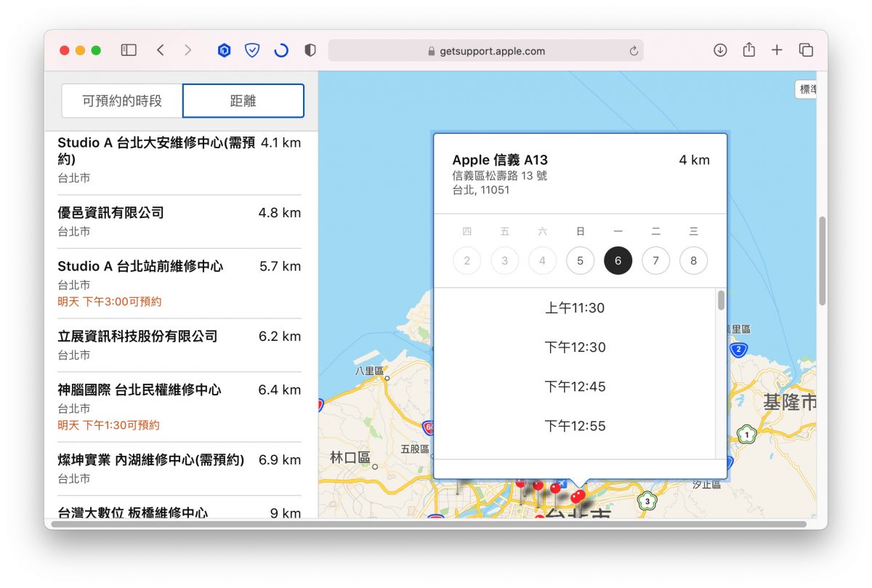Click Apple 信義 A13 store name
This screenshot has height=588, width=872.
point(500,160)
